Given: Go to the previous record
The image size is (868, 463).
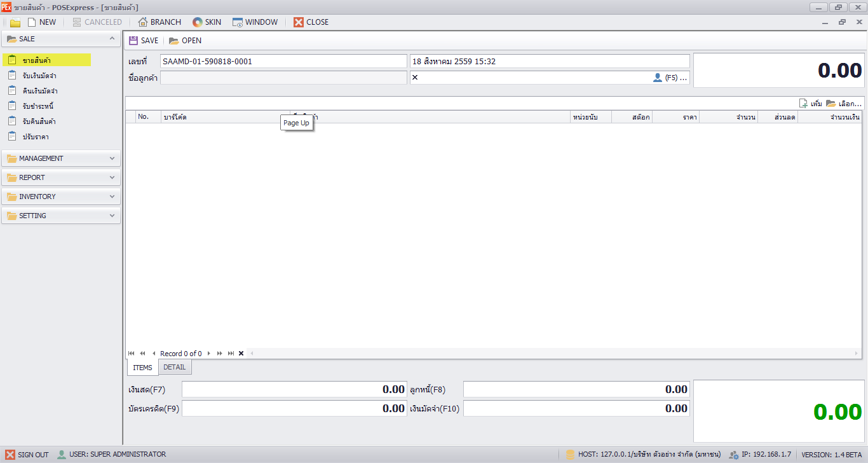Looking at the screenshot, I should 154,354.
